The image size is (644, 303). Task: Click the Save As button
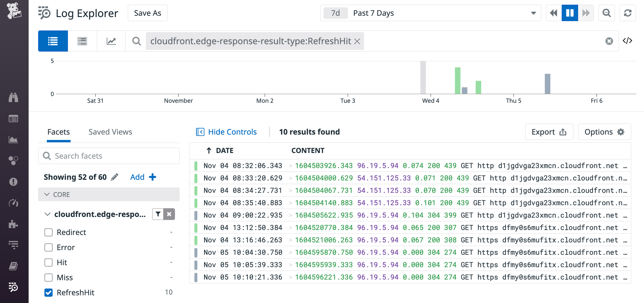coord(147,13)
